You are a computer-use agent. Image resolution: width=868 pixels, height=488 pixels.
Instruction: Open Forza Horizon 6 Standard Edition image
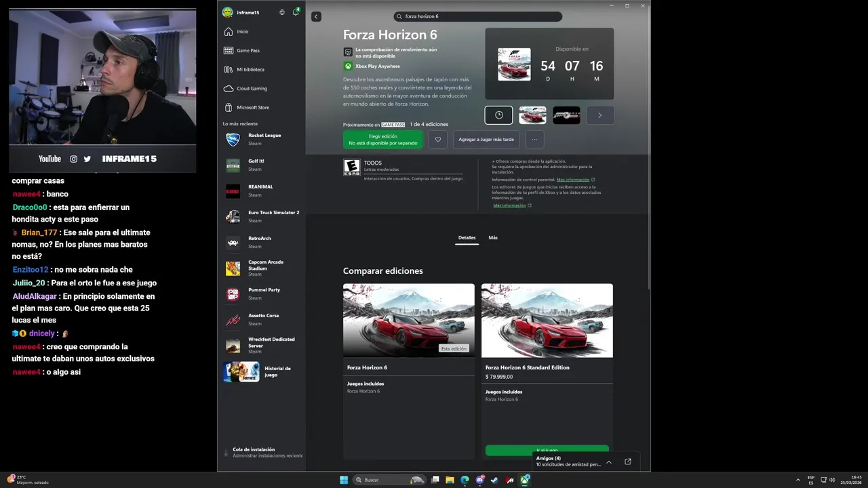pos(547,321)
